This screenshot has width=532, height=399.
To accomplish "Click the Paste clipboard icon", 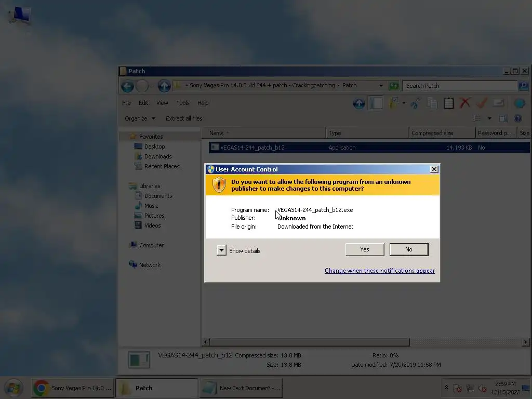I will tap(448, 103).
